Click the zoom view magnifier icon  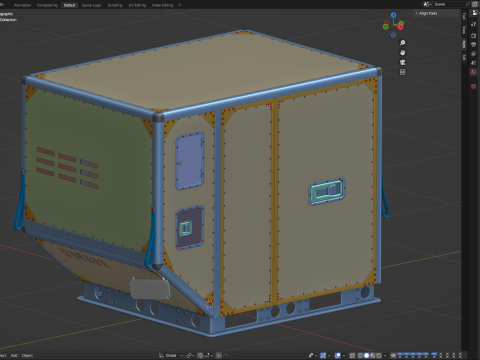pos(402,43)
